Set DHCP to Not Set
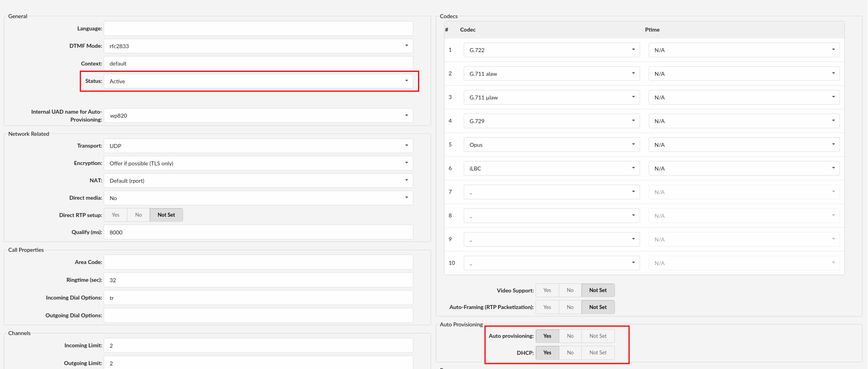 tap(598, 353)
